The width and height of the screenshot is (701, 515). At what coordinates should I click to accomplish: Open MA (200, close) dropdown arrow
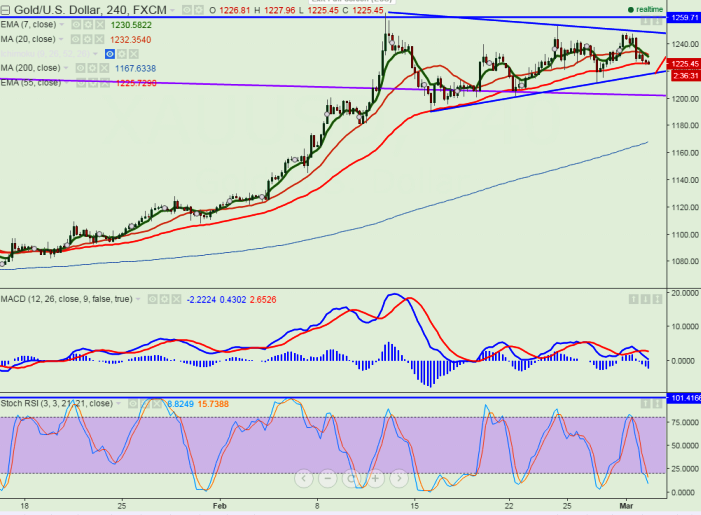[66, 68]
